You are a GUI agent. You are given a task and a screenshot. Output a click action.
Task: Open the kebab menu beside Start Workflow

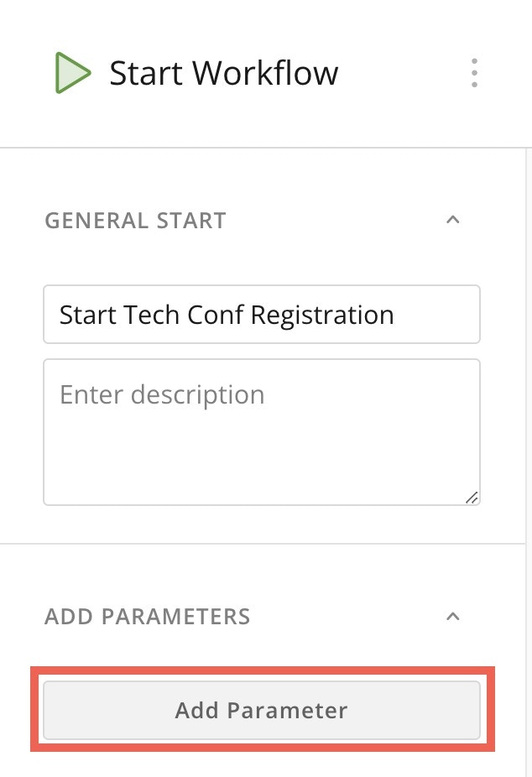pyautogui.click(x=474, y=73)
